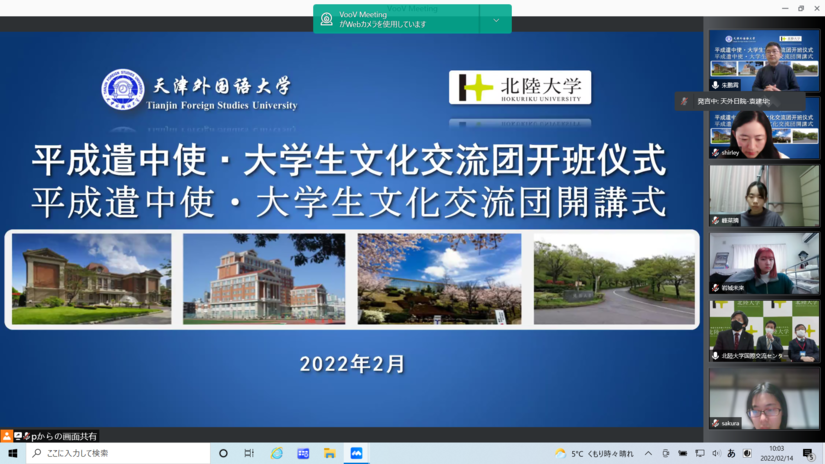
Task: Select the red-haired participant's video tile
Action: (764, 263)
